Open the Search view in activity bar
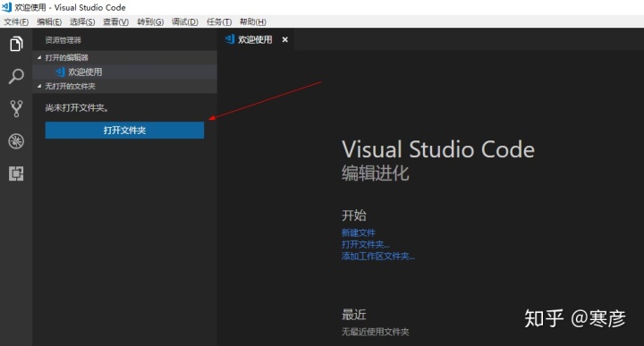 click(x=16, y=76)
